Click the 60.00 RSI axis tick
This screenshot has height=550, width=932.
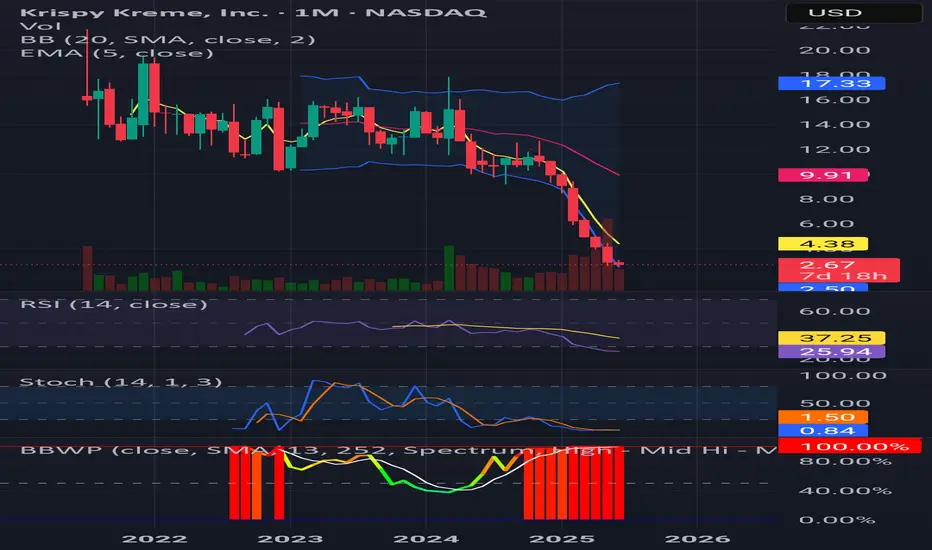(x=835, y=311)
